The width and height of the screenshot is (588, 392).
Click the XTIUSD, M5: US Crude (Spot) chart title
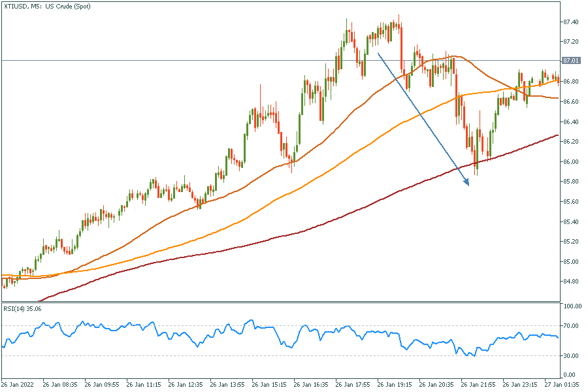(47, 7)
